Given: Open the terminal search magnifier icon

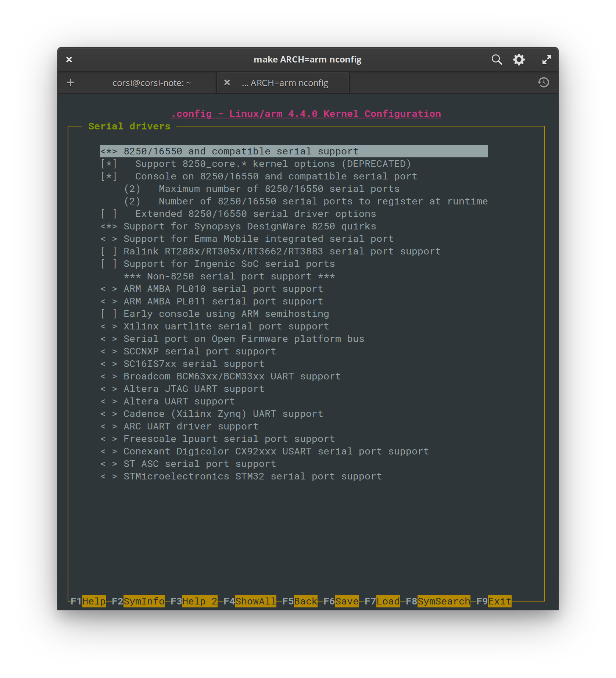Looking at the screenshot, I should (x=497, y=60).
